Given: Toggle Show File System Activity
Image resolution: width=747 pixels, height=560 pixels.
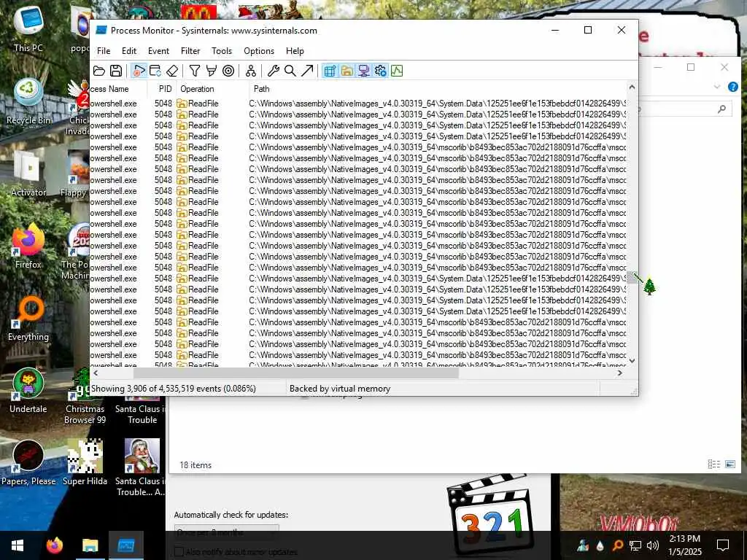Looking at the screenshot, I should point(347,71).
